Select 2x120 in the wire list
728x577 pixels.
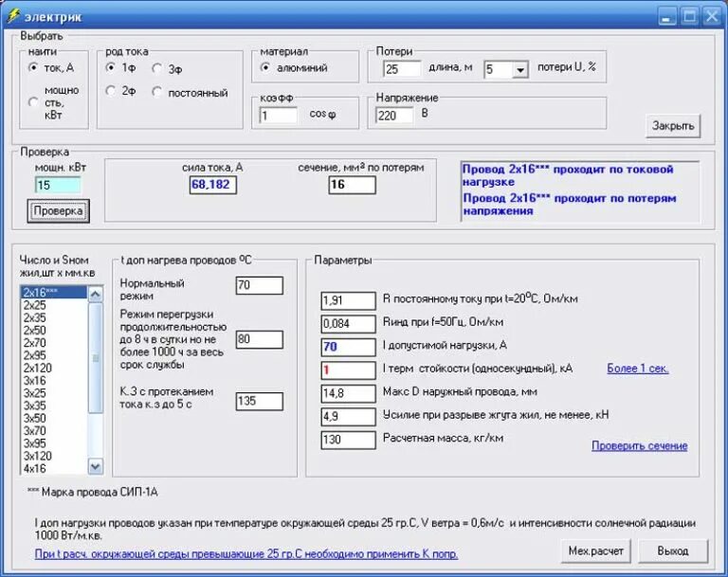54,368
